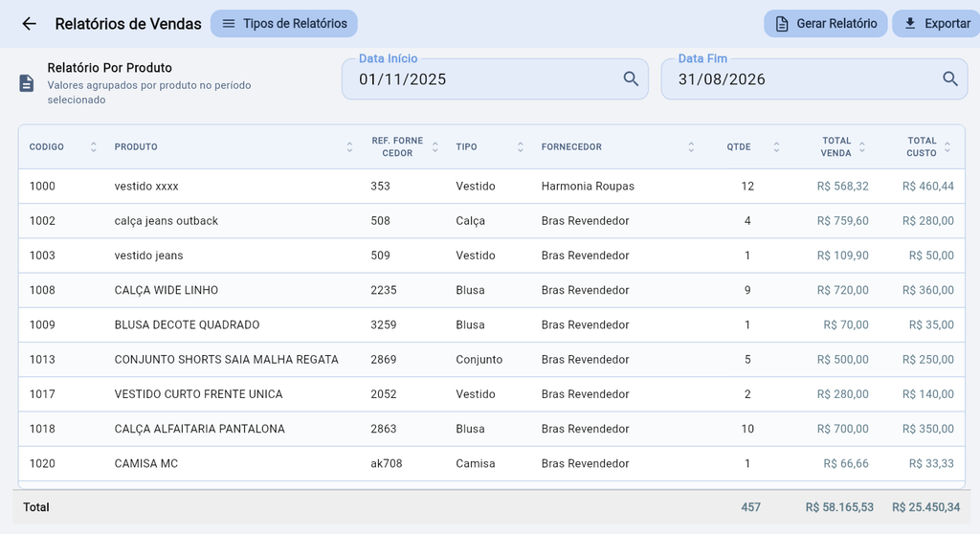
Task: Click 'Relatórios de Vendas' page title
Action: point(128,24)
